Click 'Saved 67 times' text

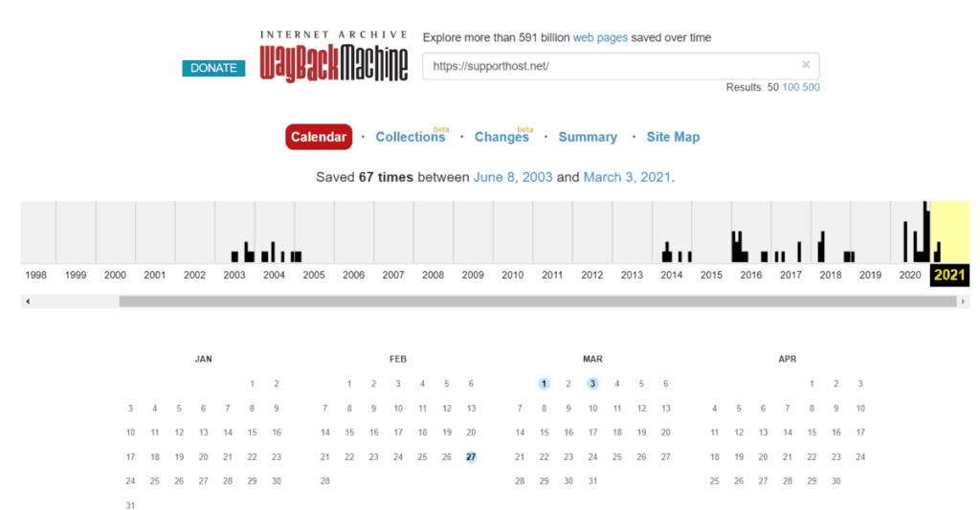pyautogui.click(x=365, y=177)
